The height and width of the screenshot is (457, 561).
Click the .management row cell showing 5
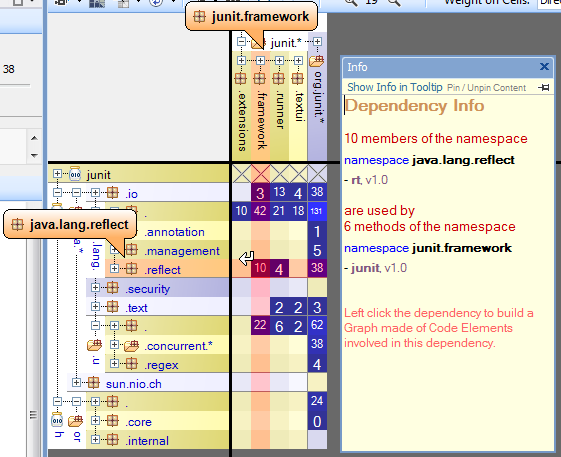point(317,250)
